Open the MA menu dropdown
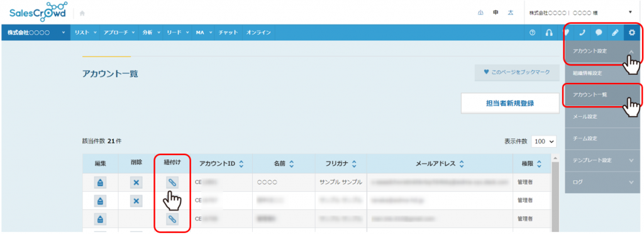Screen dimensions: 644x235 pos(204,33)
